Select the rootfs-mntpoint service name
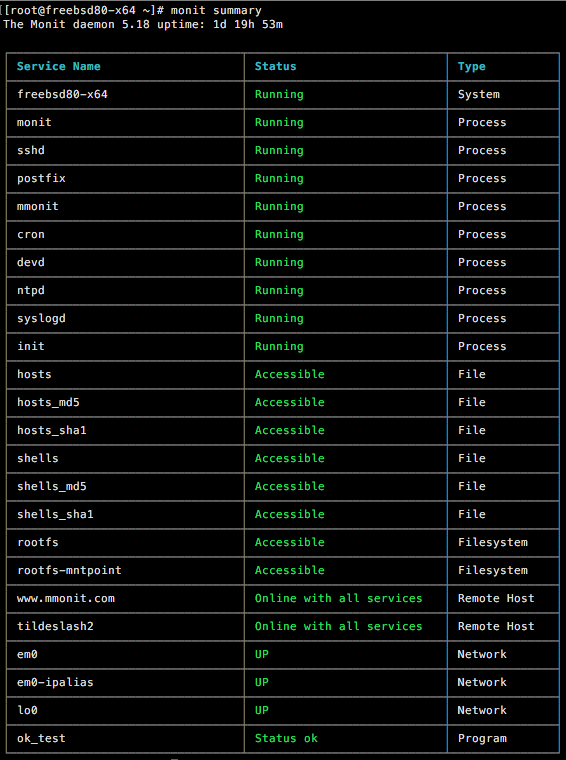Screen dimensions: 566x760 click(69, 570)
